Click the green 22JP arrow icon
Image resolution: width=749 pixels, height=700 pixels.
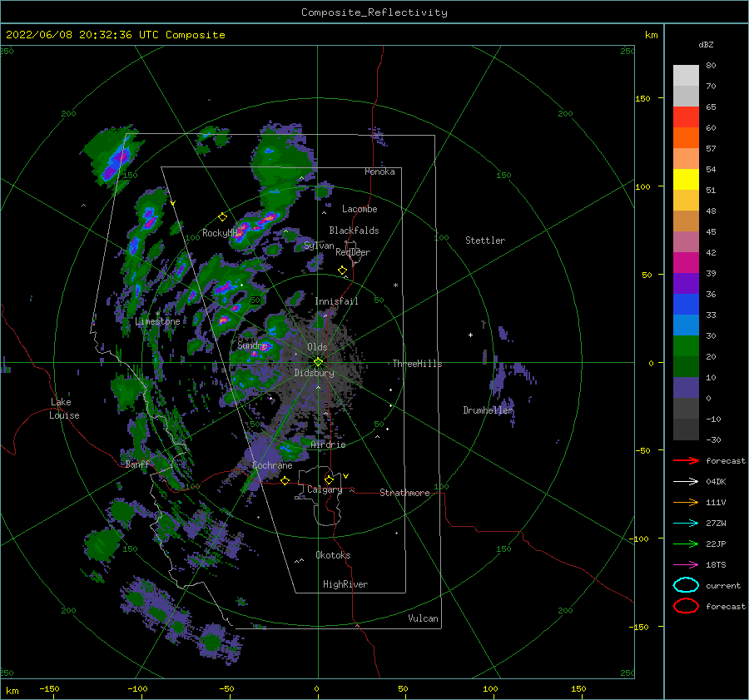tap(686, 544)
